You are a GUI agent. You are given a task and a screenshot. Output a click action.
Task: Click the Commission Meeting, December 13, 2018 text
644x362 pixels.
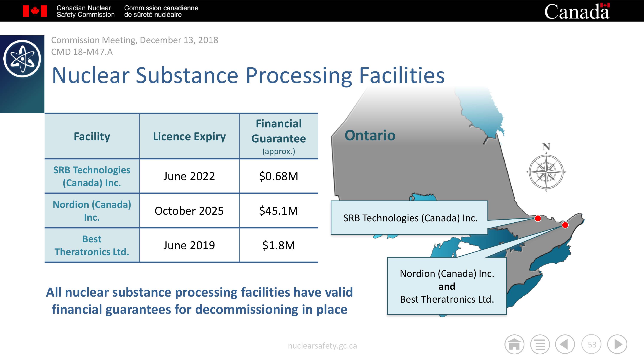[135, 40]
